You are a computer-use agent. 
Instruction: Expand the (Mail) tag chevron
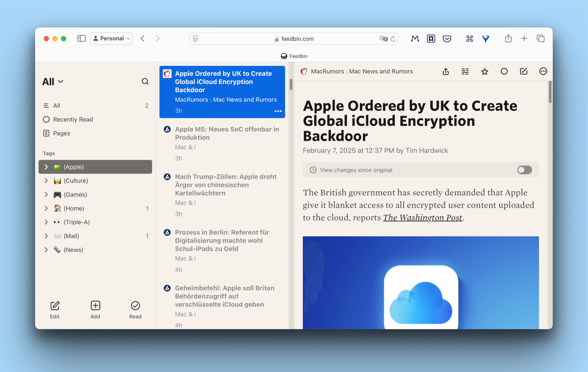(x=46, y=236)
